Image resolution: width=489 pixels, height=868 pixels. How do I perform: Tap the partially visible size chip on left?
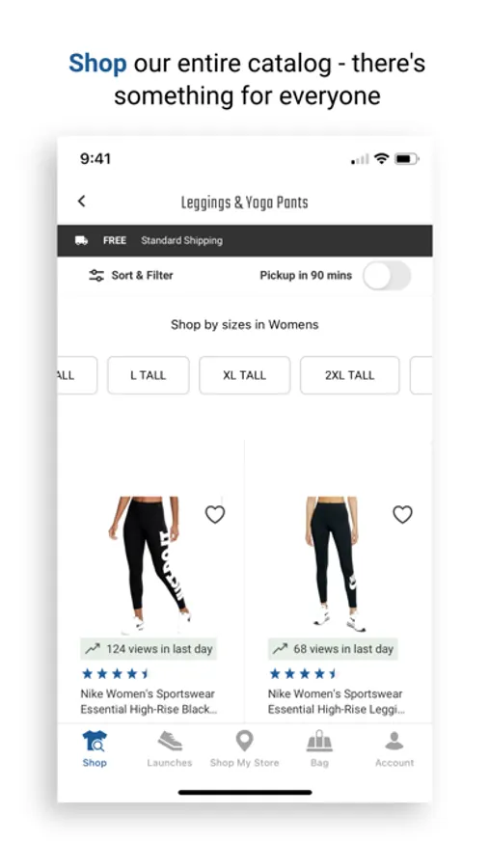[77, 375]
